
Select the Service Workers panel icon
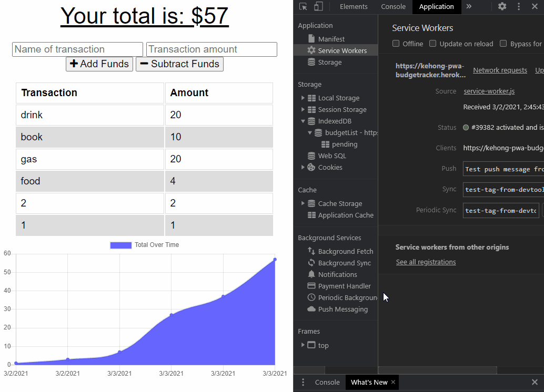(313, 50)
